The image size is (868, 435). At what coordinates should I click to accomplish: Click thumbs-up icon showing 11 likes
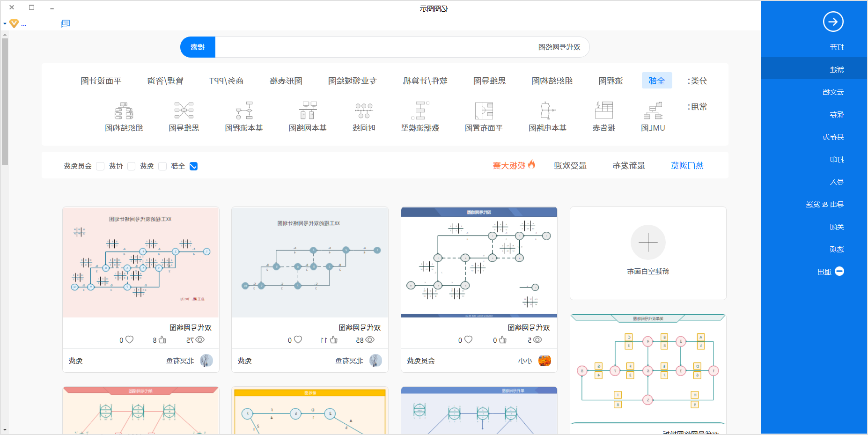pos(334,339)
